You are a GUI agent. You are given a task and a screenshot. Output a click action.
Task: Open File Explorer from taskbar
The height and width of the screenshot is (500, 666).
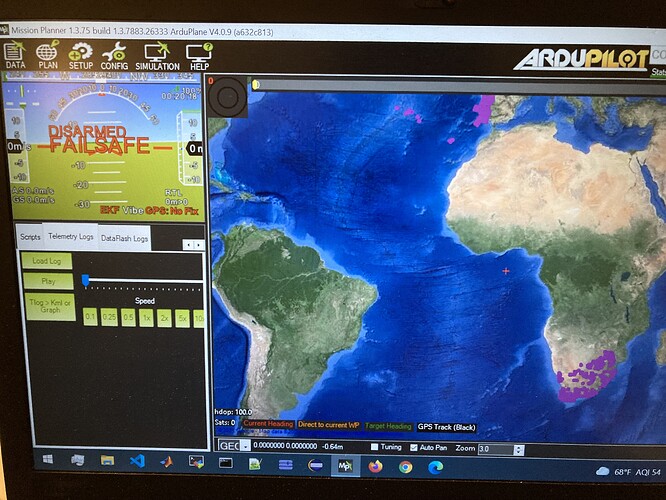107,460
